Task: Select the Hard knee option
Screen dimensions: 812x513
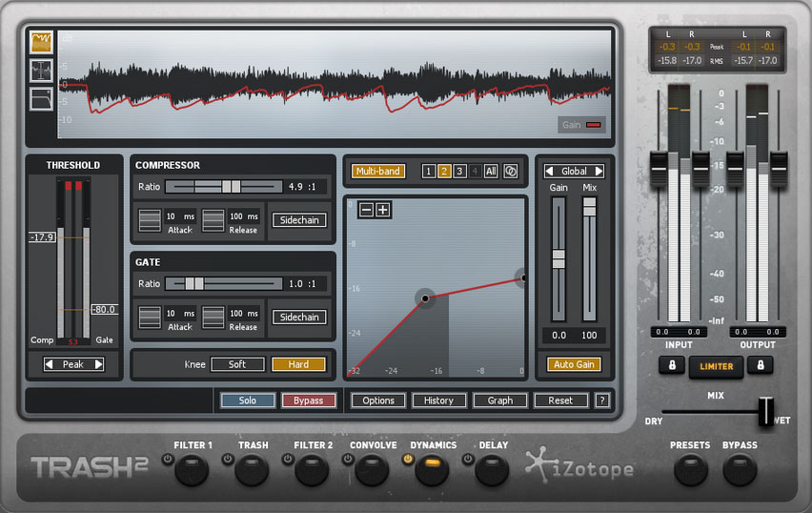Action: [298, 364]
